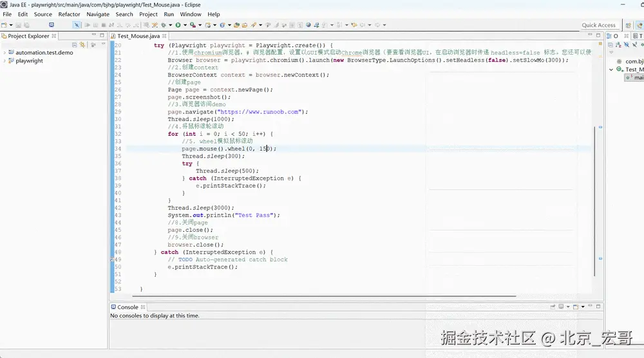Open the New file dropdown arrow
This screenshot has width=644, height=358.
(x=11, y=25)
